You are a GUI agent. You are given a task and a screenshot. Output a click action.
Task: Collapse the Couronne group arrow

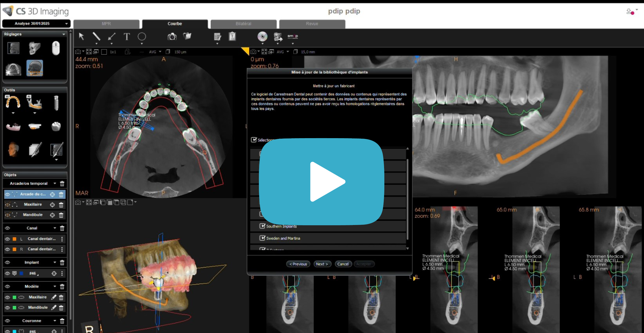click(x=55, y=321)
